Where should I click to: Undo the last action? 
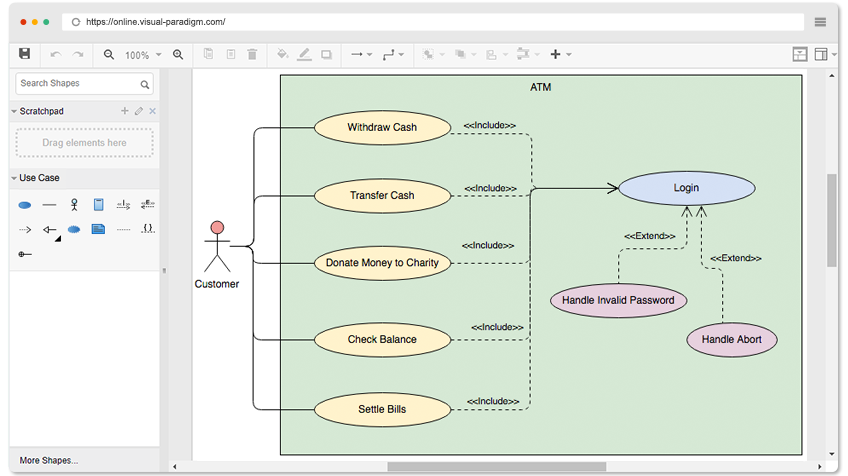tap(55, 54)
